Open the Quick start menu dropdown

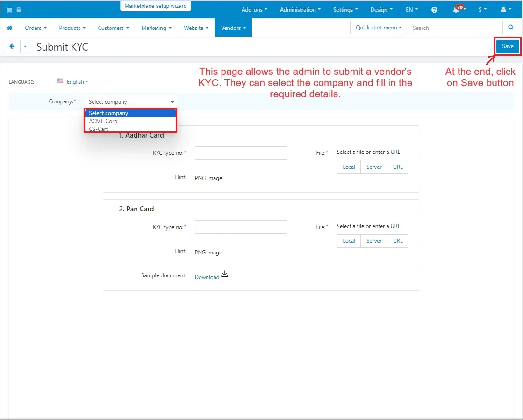[x=378, y=28]
